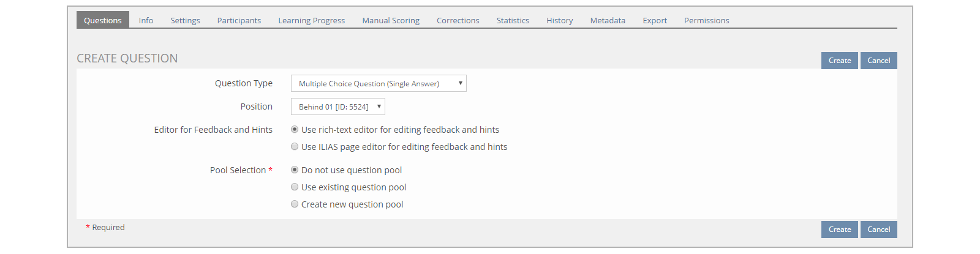Switch to Manual Scoring tab

(391, 20)
